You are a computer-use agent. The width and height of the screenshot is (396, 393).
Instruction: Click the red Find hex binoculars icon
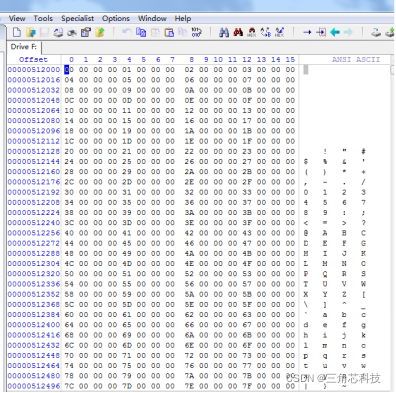pos(238,32)
